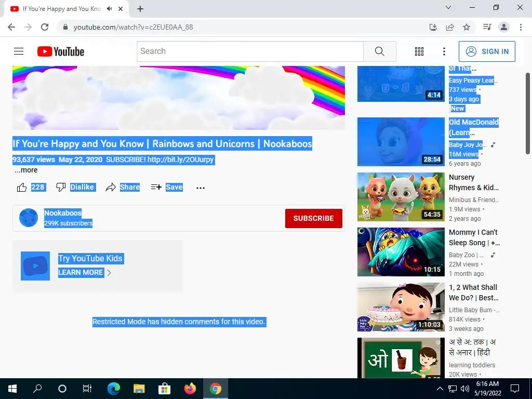
Task: Click Try YouTube Kids text
Action: point(90,259)
